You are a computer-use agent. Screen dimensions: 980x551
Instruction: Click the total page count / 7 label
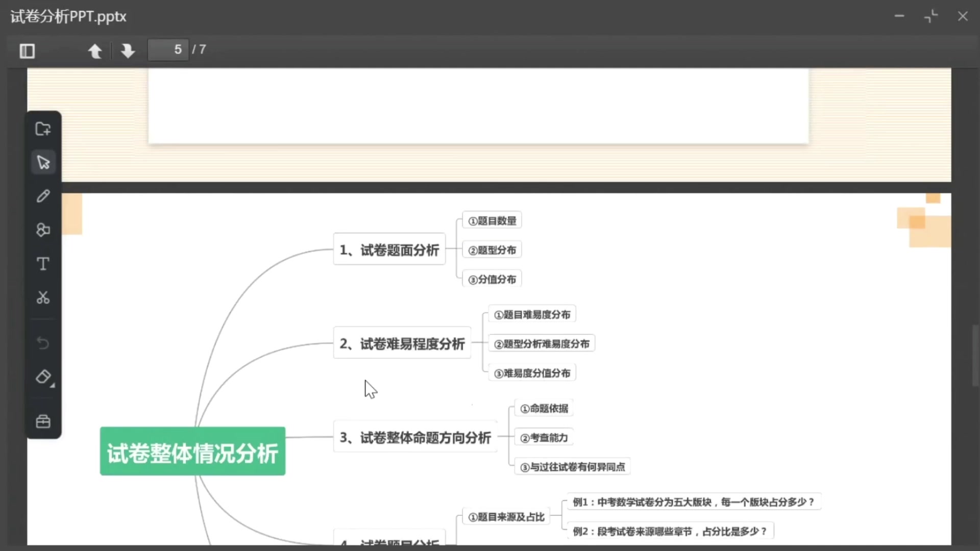coord(199,49)
